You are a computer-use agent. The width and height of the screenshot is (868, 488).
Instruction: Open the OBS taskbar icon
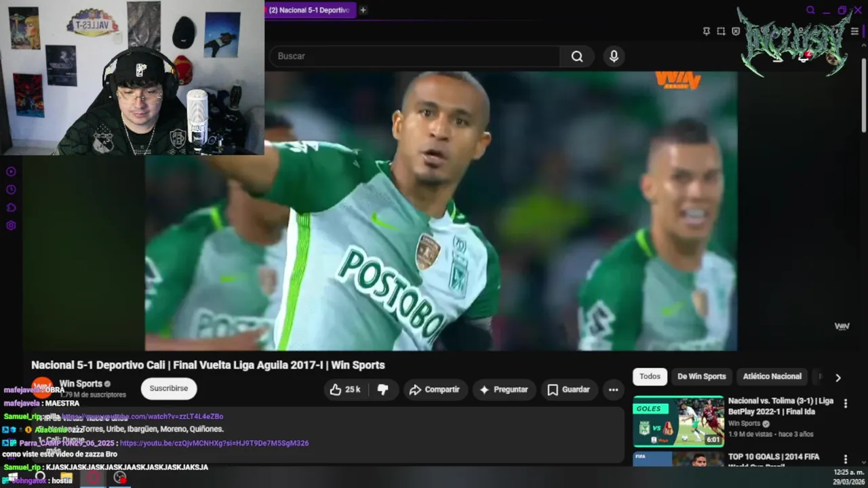pos(120,478)
